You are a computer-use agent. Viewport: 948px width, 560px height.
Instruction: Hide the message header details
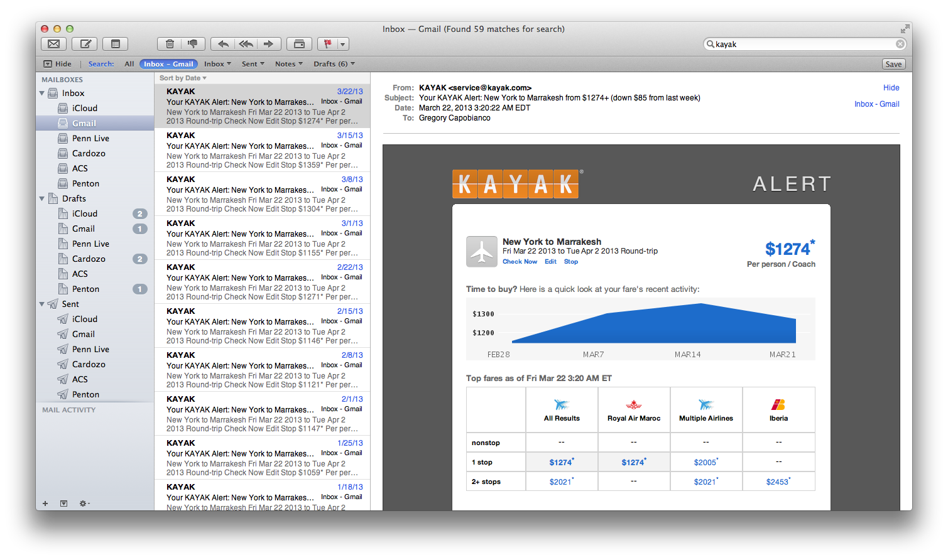pos(891,88)
